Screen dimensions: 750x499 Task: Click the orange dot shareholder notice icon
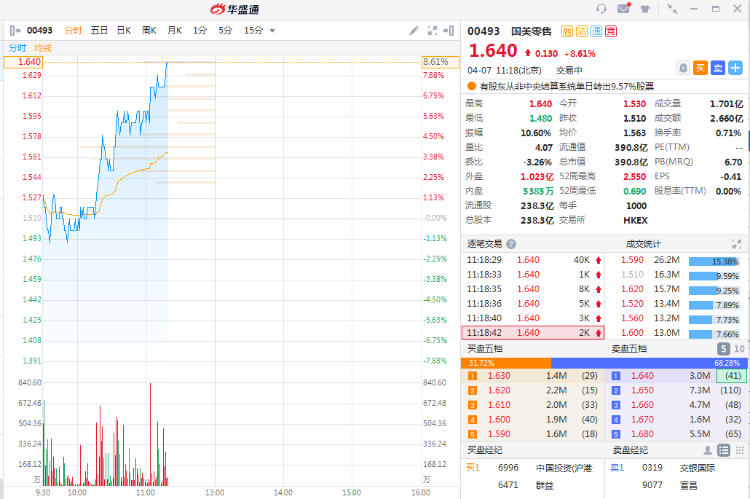click(472, 86)
